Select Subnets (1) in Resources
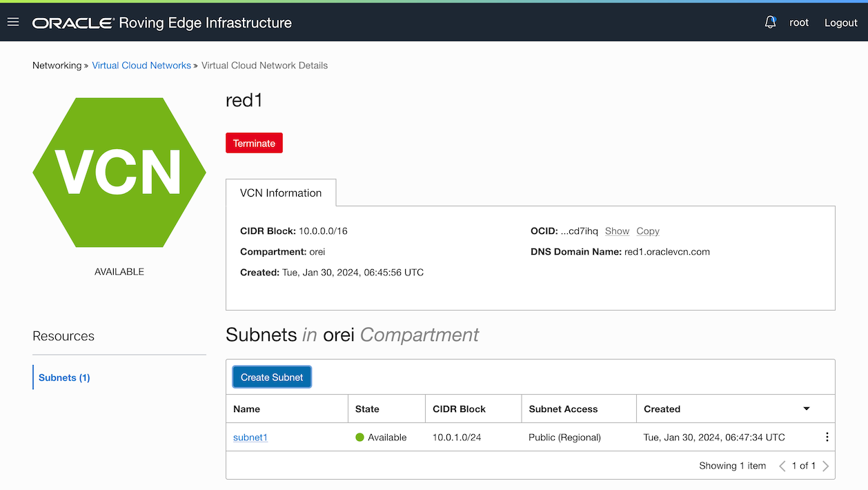This screenshot has width=868, height=490. click(x=64, y=378)
